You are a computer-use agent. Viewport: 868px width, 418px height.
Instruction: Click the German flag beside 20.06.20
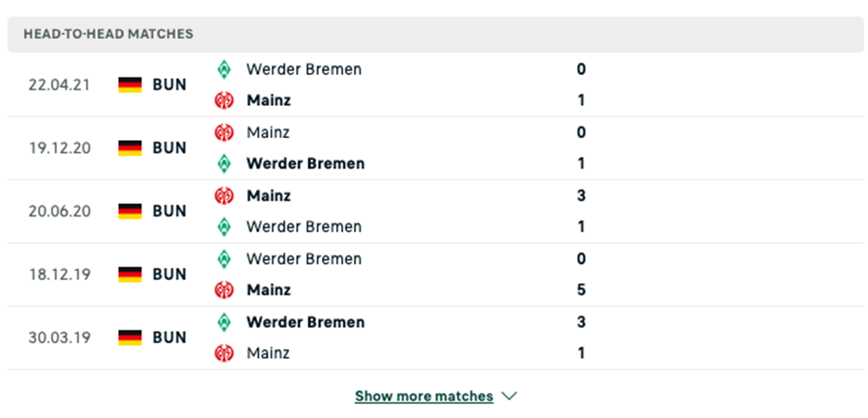pyautogui.click(x=130, y=211)
